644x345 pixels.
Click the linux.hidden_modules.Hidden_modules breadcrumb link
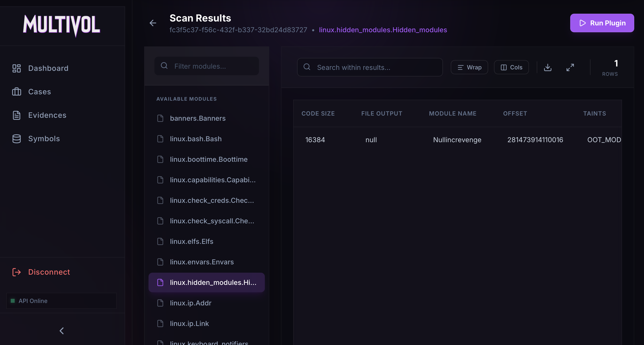pyautogui.click(x=383, y=30)
